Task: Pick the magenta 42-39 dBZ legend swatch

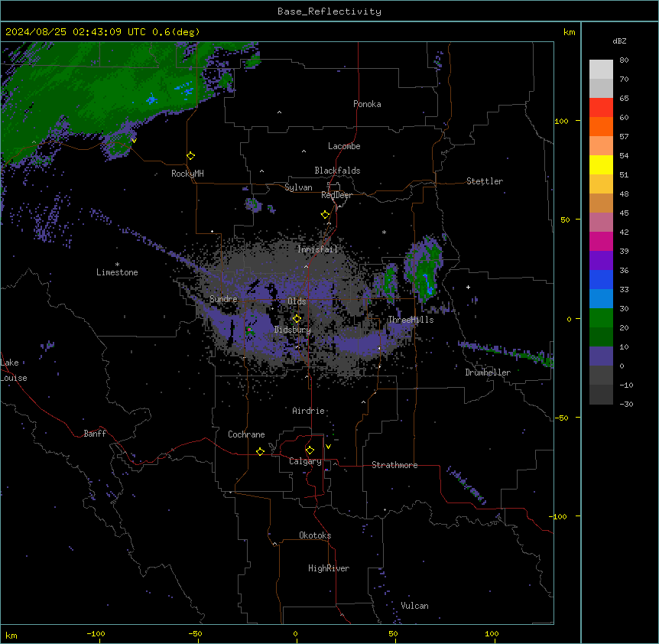Action: (x=601, y=241)
